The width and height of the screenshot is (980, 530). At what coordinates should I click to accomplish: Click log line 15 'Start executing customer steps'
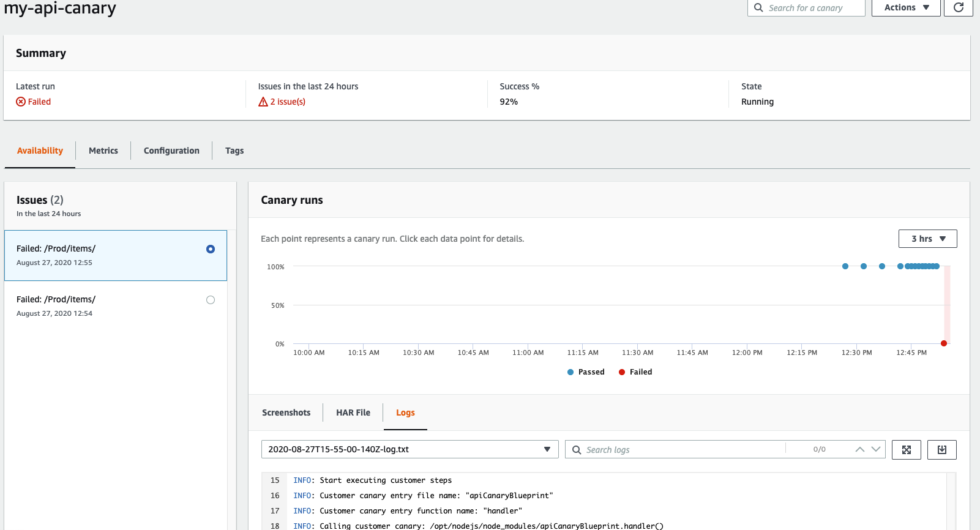(372, 480)
